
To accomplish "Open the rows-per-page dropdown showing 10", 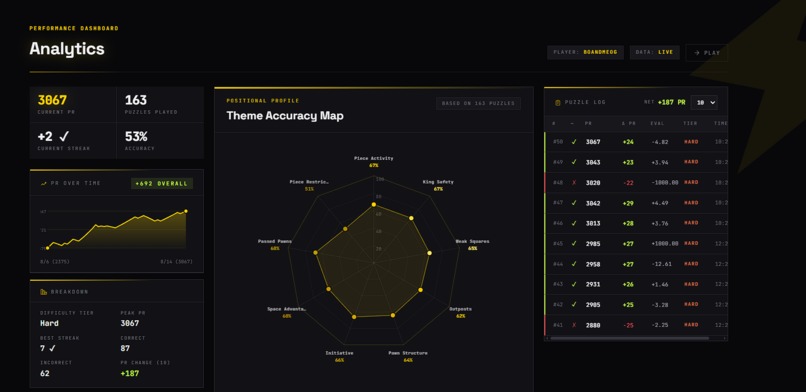I will (704, 103).
